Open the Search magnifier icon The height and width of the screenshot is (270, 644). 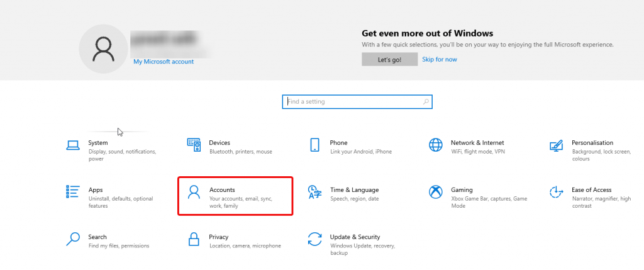(x=73, y=239)
